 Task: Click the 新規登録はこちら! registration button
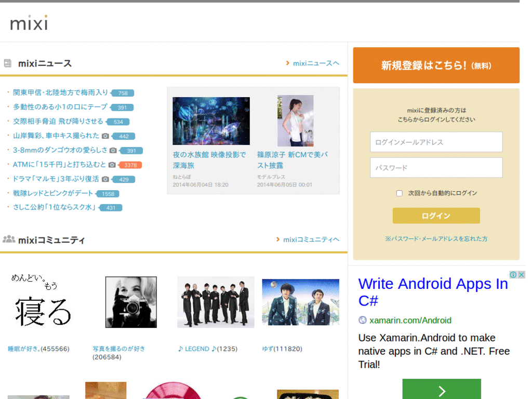click(x=436, y=65)
